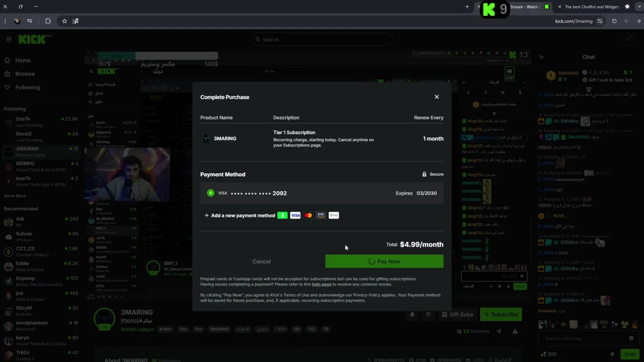Select the Visa card ending 2092
Viewport: 644px width, 362px height.
[x=321, y=193]
